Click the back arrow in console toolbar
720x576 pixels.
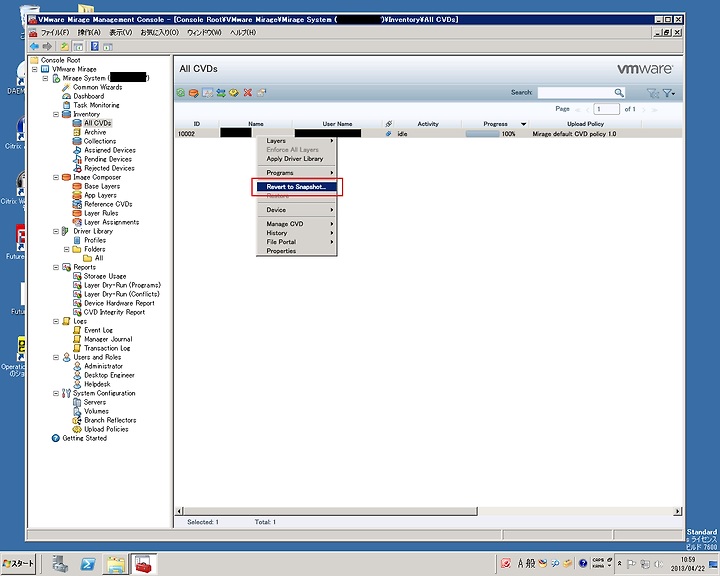click(x=34, y=46)
